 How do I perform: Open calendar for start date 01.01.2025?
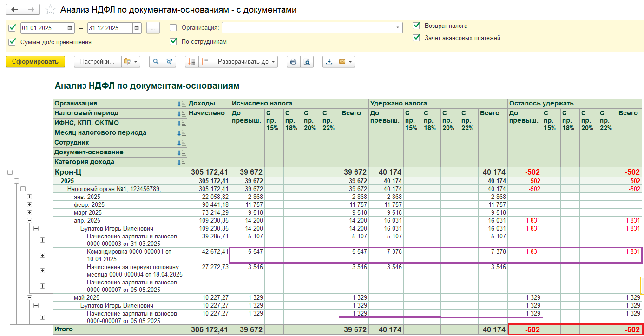coord(70,28)
